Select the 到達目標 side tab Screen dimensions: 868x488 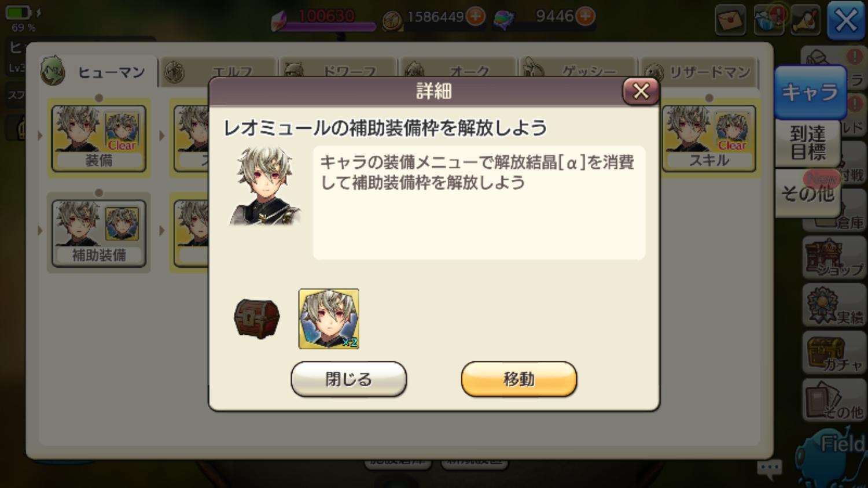click(808, 143)
